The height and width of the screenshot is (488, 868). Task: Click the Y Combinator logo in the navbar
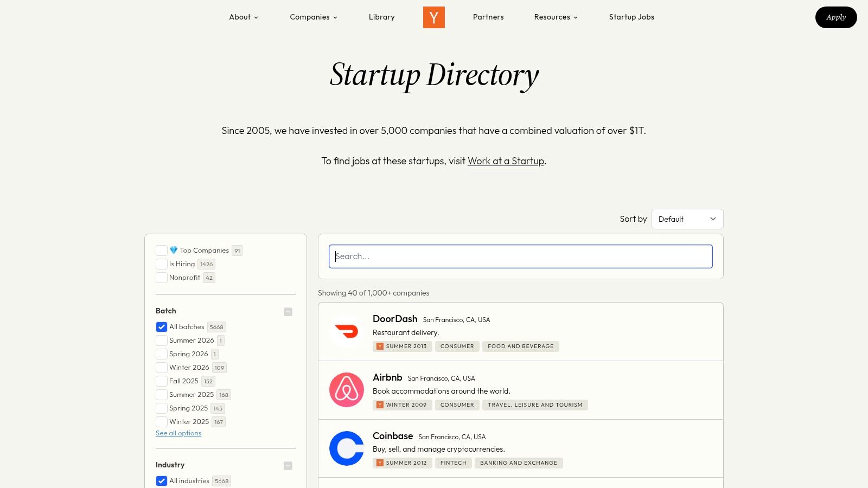coord(433,17)
